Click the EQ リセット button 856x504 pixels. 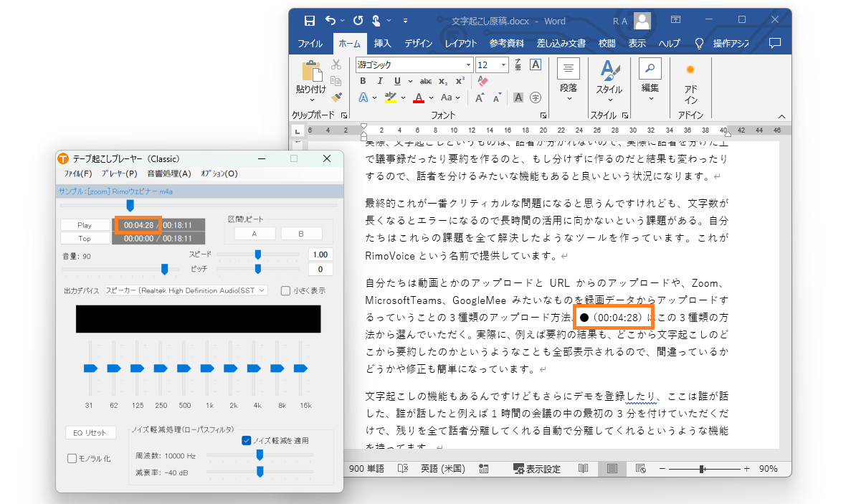point(90,432)
